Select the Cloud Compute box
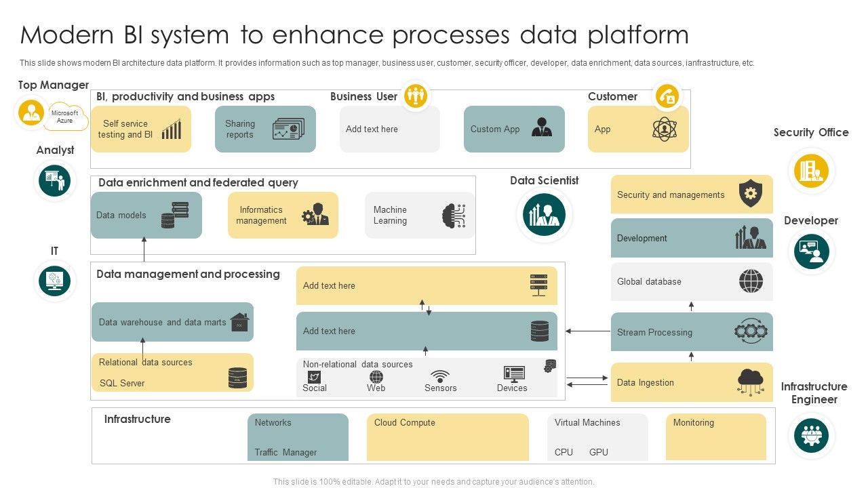Image resolution: width=868 pixels, height=488 pixels. (x=448, y=437)
